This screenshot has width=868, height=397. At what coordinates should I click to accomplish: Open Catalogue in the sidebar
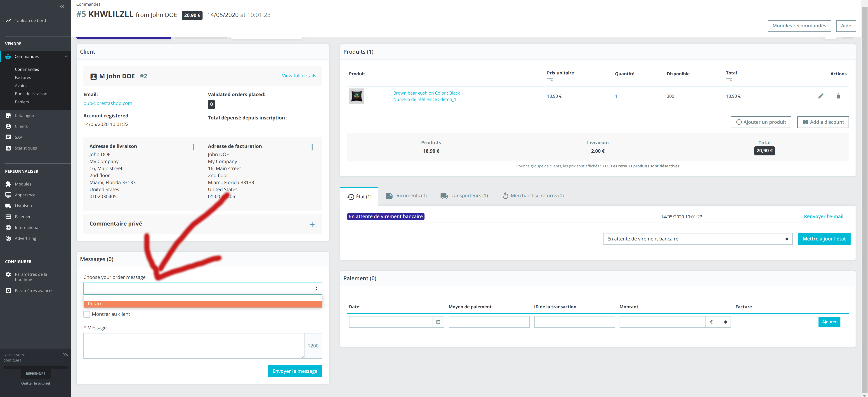tap(24, 115)
